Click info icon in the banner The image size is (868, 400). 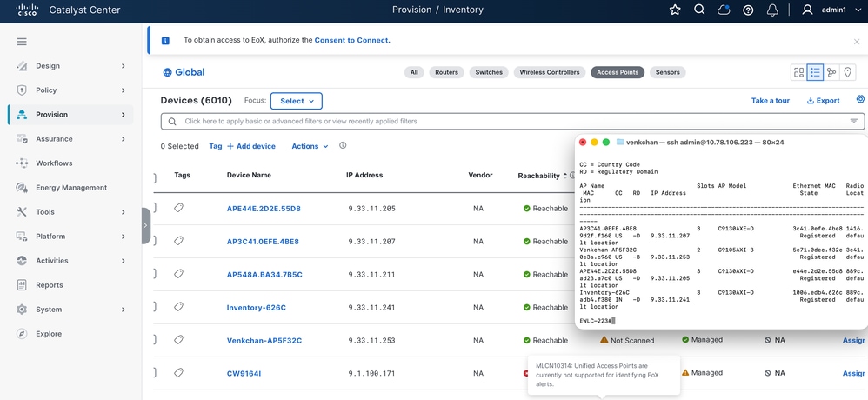point(165,40)
